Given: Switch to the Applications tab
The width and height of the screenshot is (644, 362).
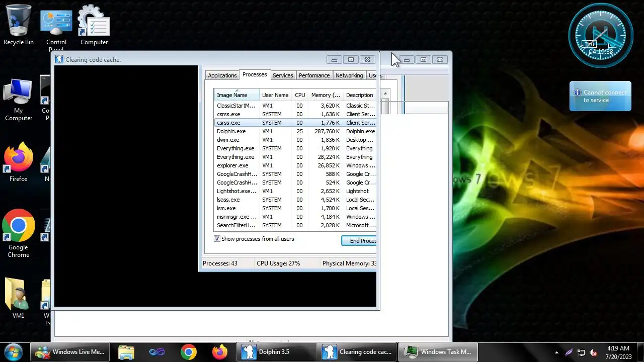Looking at the screenshot, I should click(222, 75).
